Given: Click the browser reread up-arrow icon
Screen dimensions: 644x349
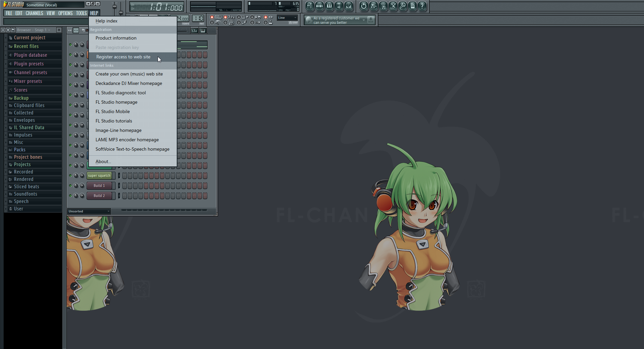Looking at the screenshot, I should tap(8, 30).
